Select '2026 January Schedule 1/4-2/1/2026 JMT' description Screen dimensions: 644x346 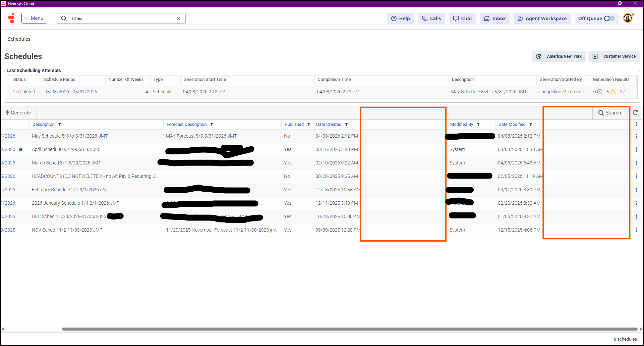point(75,203)
